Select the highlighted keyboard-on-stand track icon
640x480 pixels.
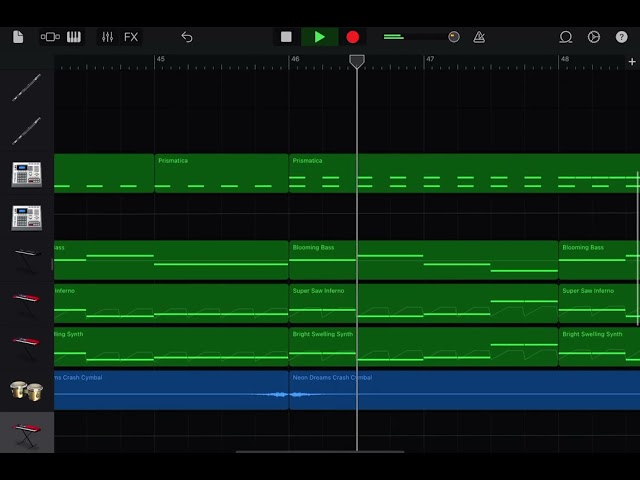tap(27, 434)
